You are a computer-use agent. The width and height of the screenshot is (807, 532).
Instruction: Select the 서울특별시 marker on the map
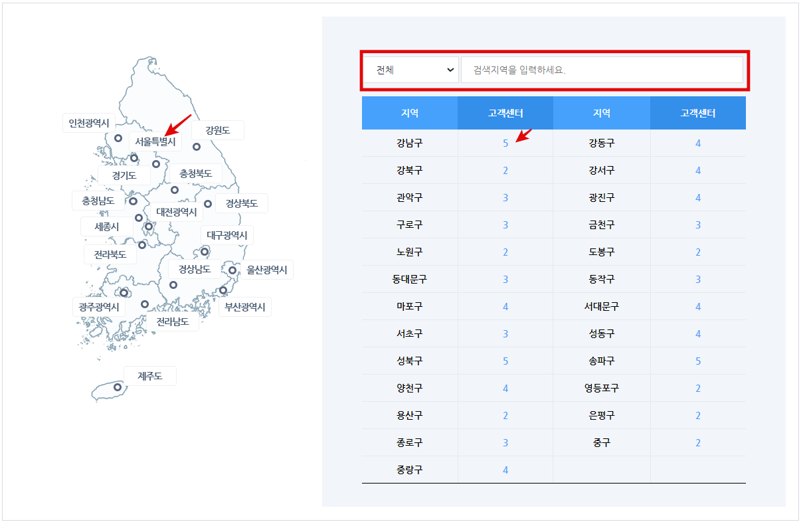tap(134, 159)
